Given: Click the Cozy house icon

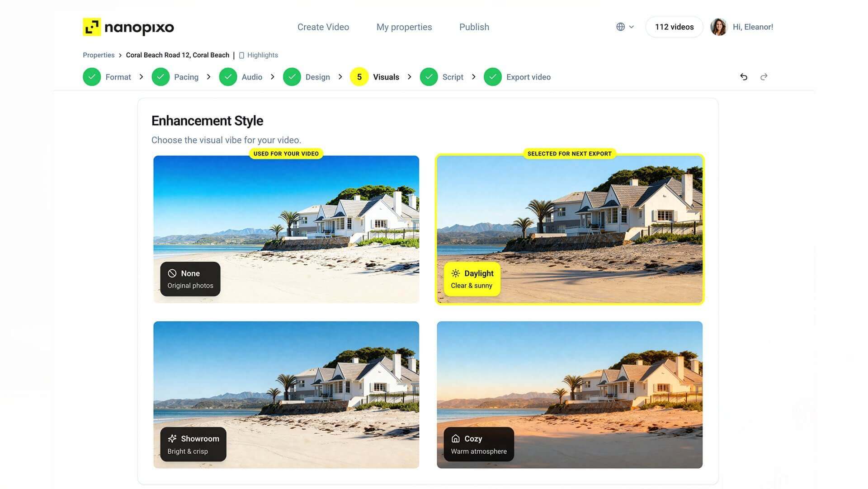Looking at the screenshot, I should click(455, 439).
